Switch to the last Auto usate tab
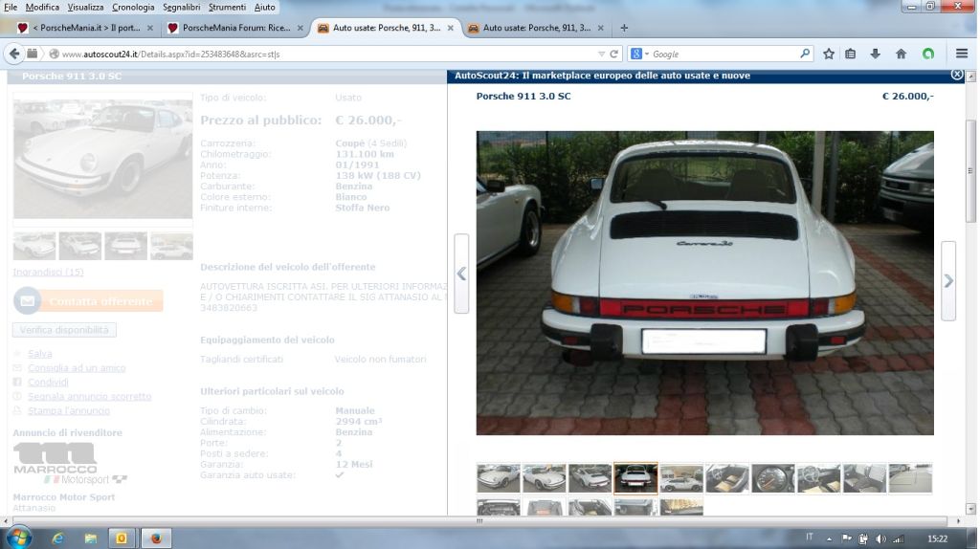The width and height of the screenshot is (980, 549). [536, 28]
